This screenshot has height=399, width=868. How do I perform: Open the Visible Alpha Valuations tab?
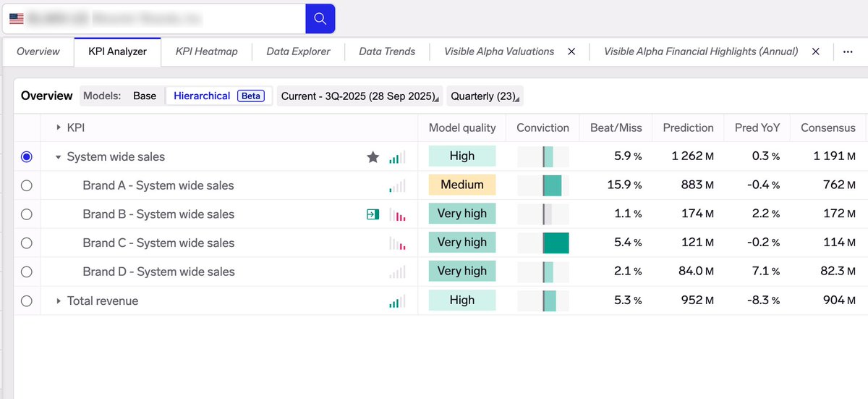coord(499,51)
